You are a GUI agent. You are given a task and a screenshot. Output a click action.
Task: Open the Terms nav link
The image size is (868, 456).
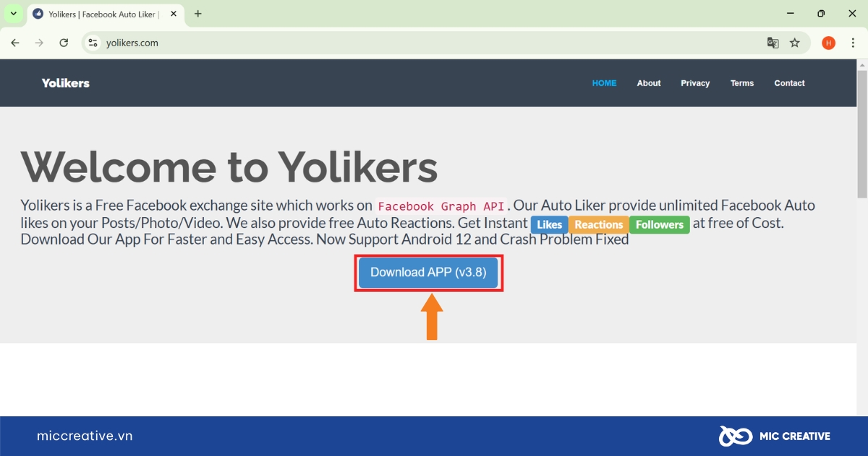click(x=742, y=83)
